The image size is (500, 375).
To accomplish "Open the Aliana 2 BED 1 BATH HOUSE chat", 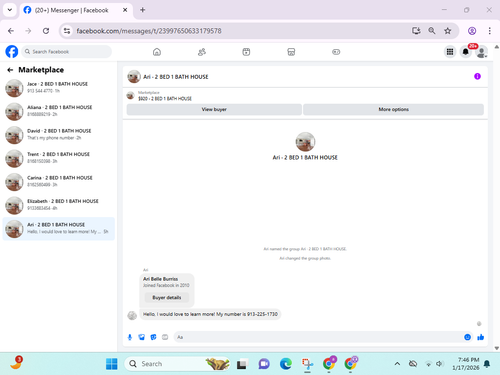I will pos(59,111).
